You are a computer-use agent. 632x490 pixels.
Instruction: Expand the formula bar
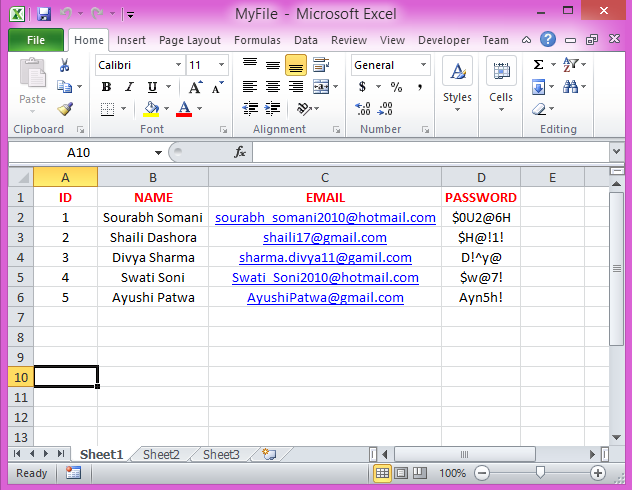616,152
